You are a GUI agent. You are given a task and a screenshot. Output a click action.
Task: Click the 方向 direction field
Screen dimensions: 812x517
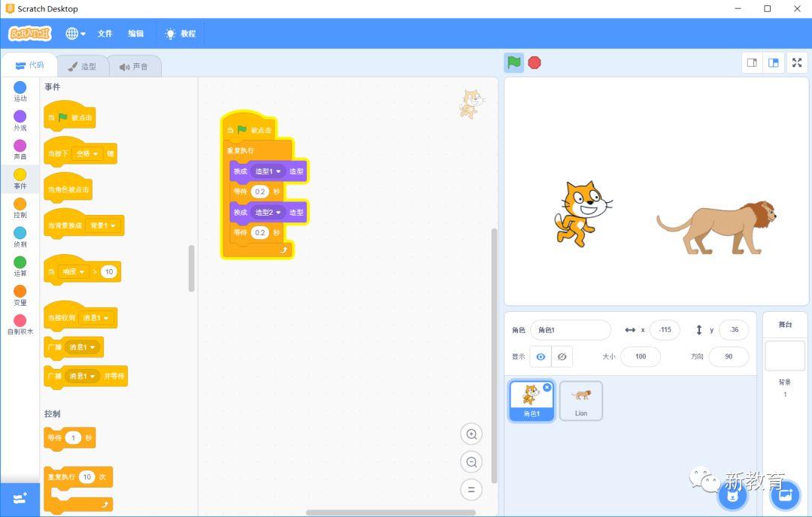click(729, 357)
